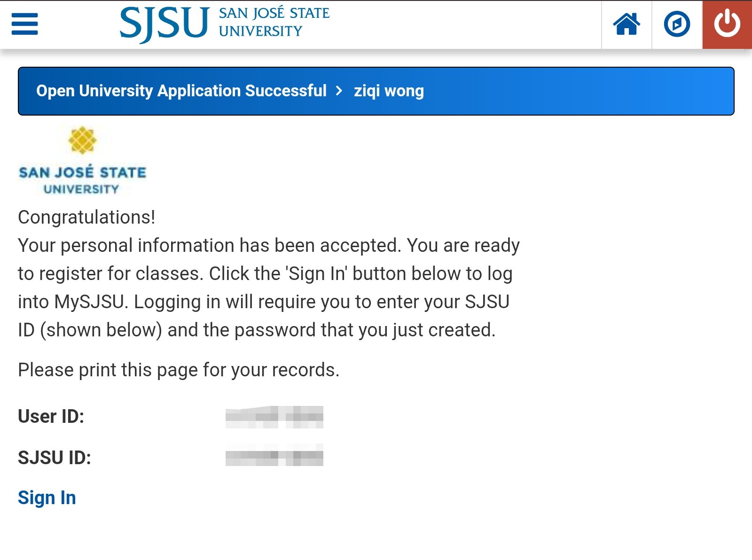Click the SJSU letters logo in header
This screenshot has height=560, width=752.
(x=164, y=23)
